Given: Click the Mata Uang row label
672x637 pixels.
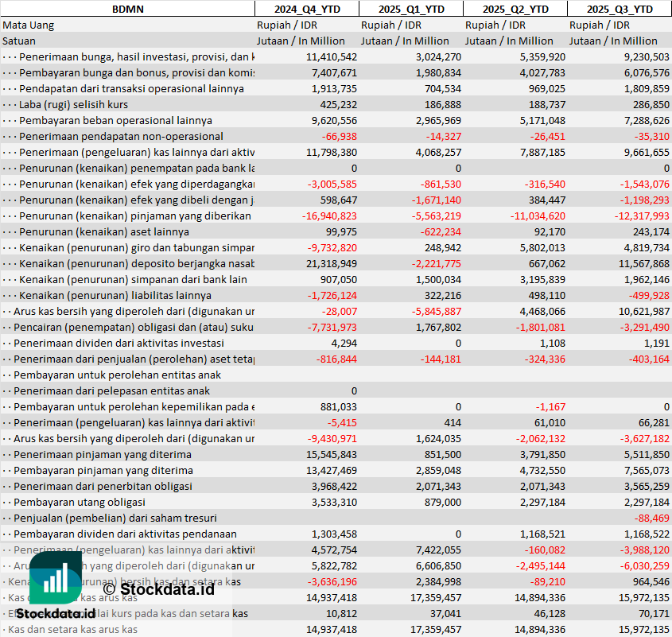Looking at the screenshot, I should 29,25.
